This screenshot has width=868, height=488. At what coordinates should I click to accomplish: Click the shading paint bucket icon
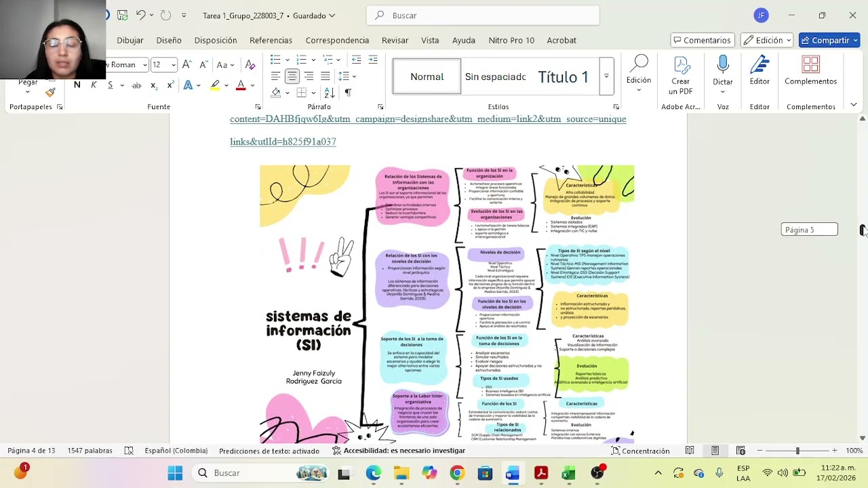pyautogui.click(x=276, y=93)
